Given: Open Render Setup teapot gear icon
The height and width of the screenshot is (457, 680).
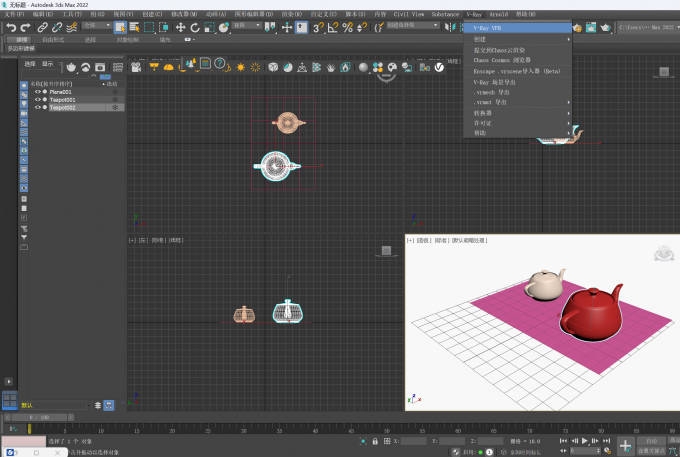Looking at the screenshot, I should click(x=577, y=28).
